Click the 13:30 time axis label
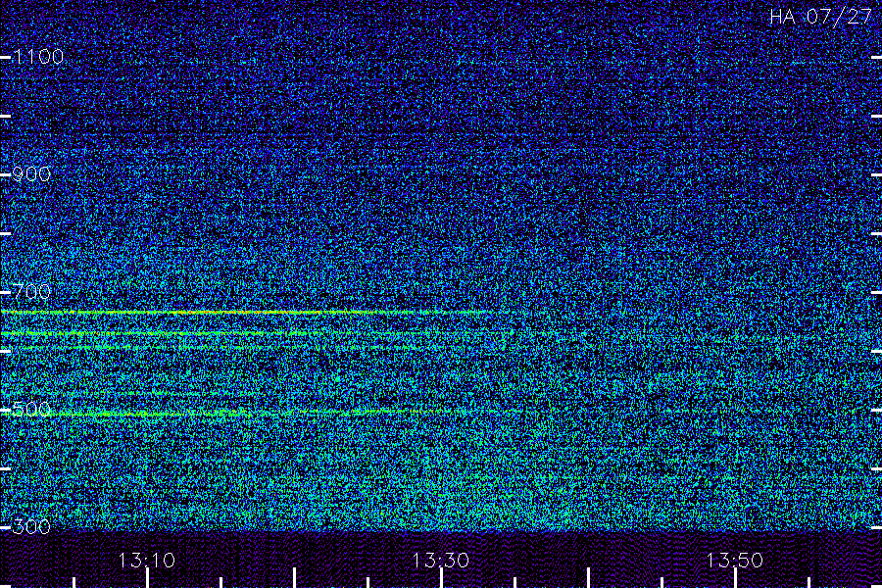The height and width of the screenshot is (588, 882). (x=440, y=561)
